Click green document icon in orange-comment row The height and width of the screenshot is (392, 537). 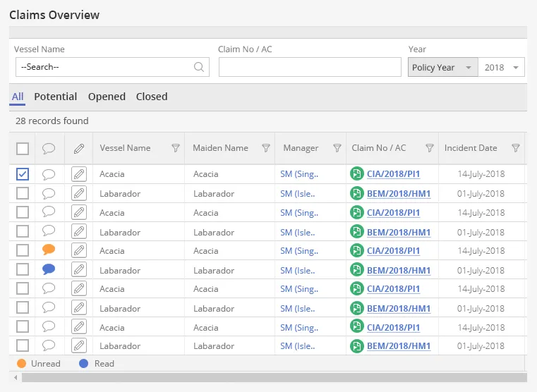click(357, 250)
